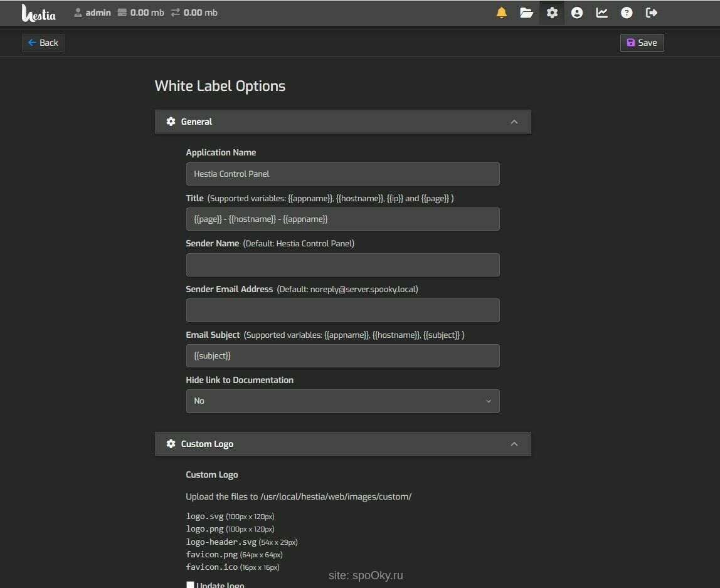
Task: Open notifications bell icon
Action: (502, 13)
